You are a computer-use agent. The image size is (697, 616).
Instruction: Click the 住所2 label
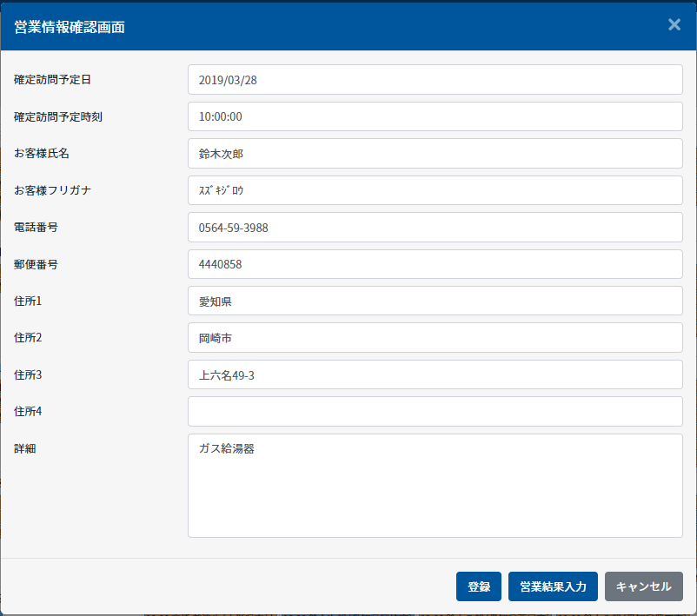click(x=28, y=338)
